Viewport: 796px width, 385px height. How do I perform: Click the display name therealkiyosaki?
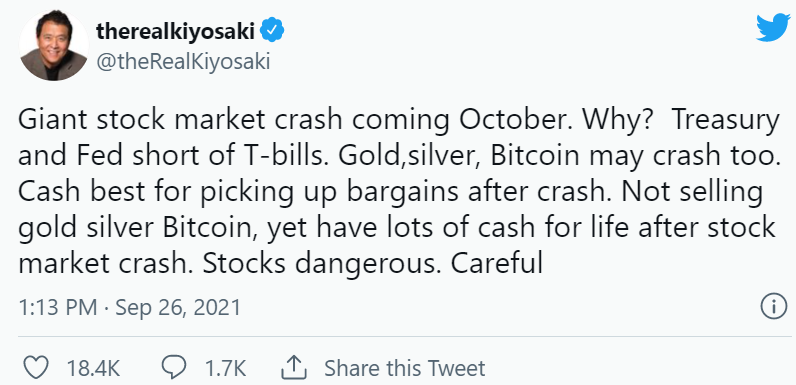coord(176,32)
